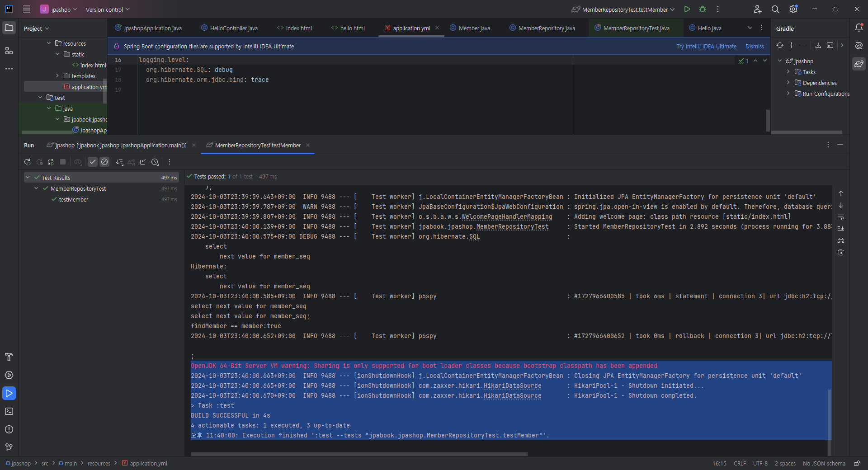Open the Structure tool window icon
The height and width of the screenshot is (470, 868).
pyautogui.click(x=9, y=51)
